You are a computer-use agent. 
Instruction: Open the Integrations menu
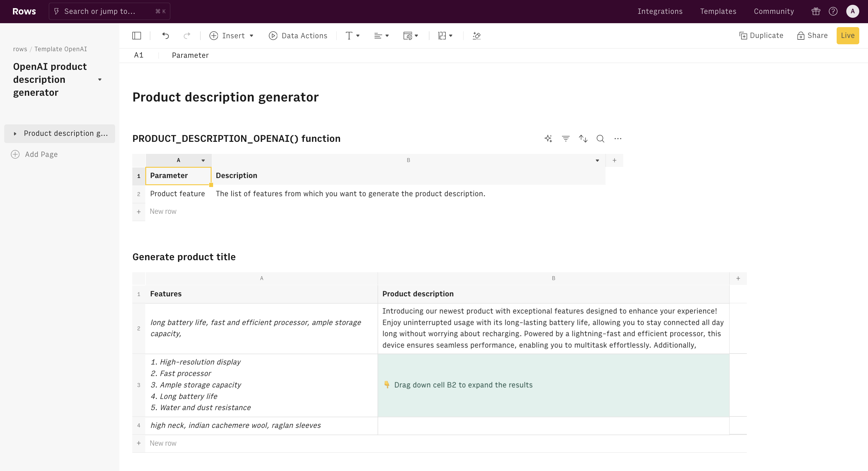660,11
